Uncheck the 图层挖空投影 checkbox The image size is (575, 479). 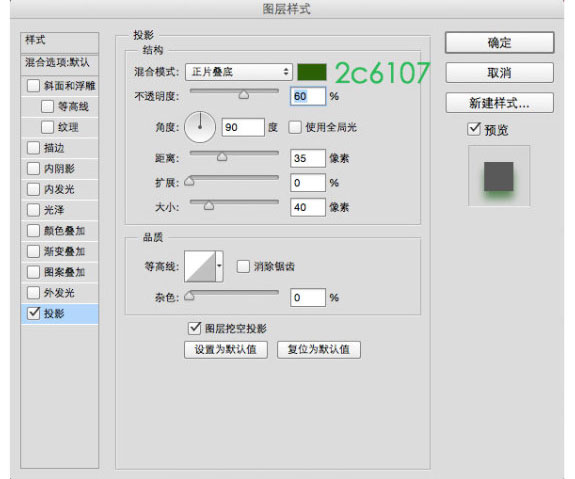(x=194, y=328)
